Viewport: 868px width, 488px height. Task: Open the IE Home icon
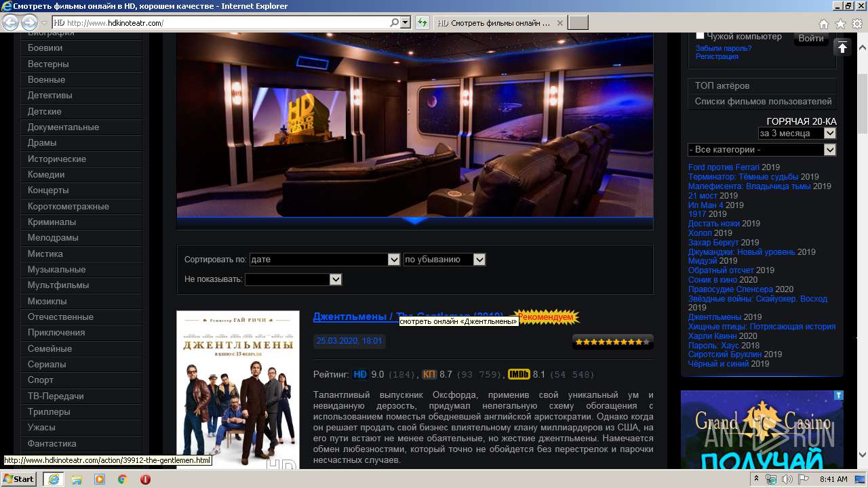[824, 24]
